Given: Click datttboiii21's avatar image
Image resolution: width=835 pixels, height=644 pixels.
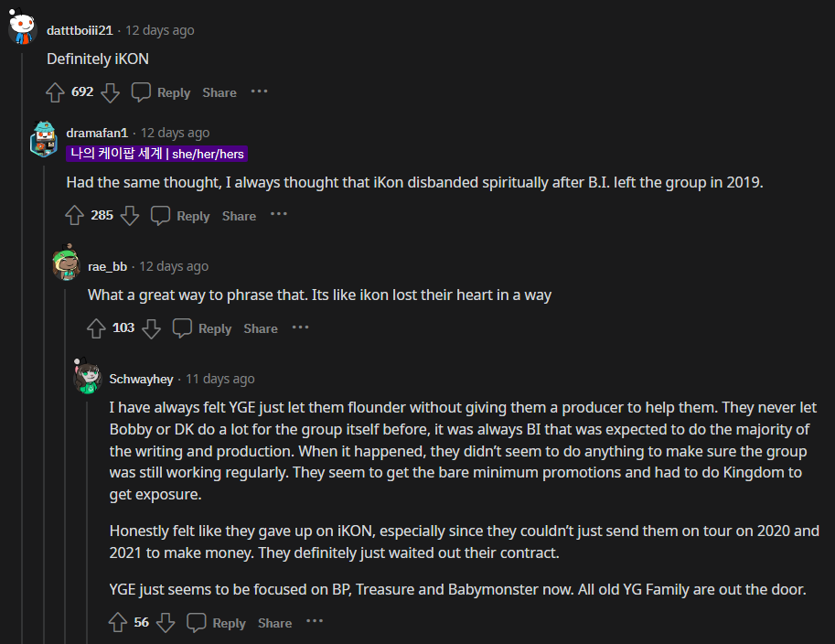Looking at the screenshot, I should (22, 28).
